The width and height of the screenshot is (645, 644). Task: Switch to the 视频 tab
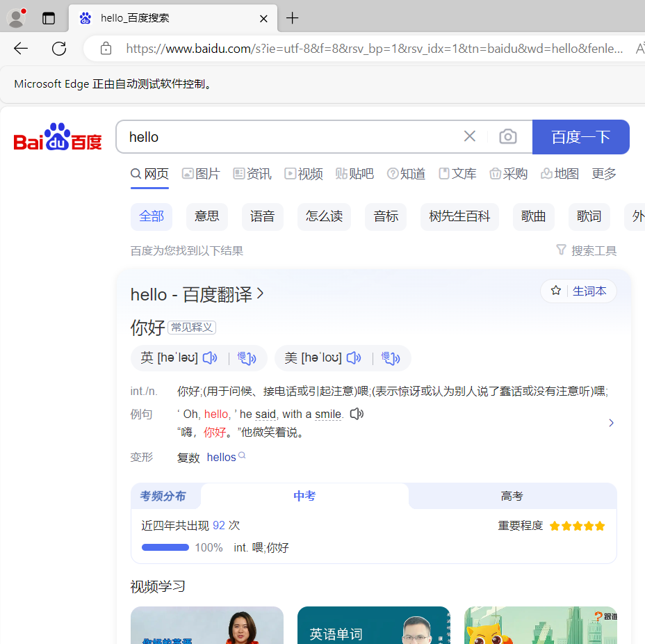pyautogui.click(x=304, y=174)
